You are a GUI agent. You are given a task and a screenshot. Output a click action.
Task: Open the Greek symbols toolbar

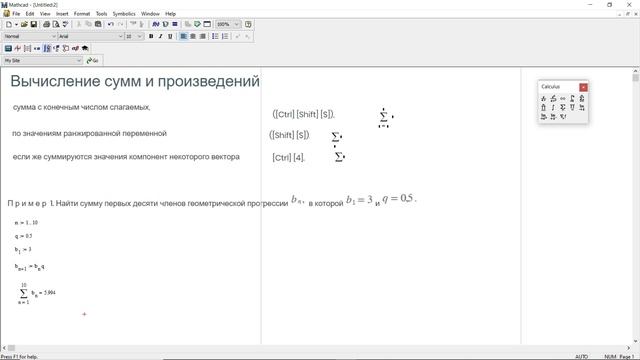[x=76, y=48]
